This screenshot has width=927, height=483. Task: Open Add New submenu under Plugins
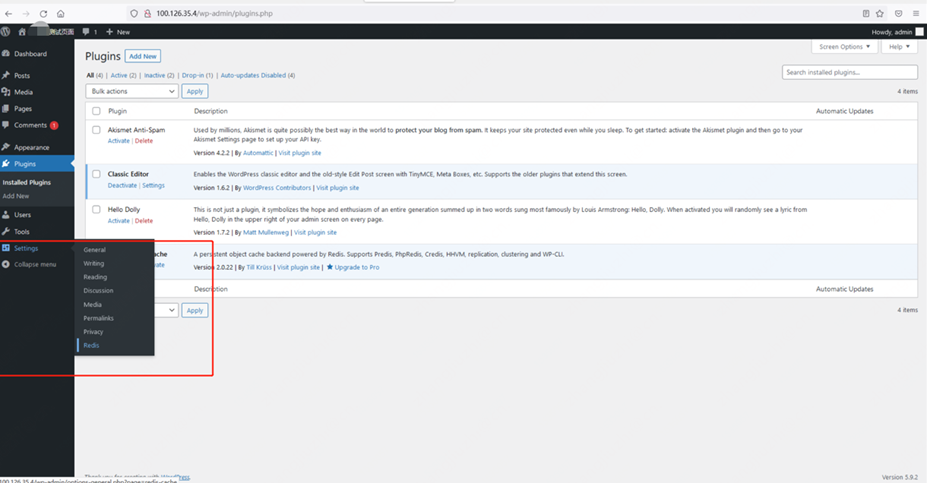(16, 196)
